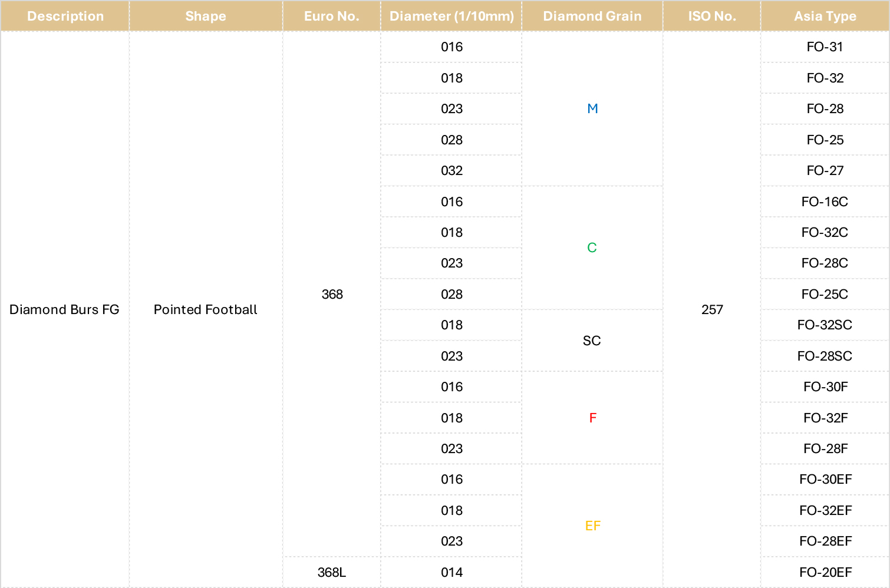Click the 368L Euro number cell

[x=332, y=572]
